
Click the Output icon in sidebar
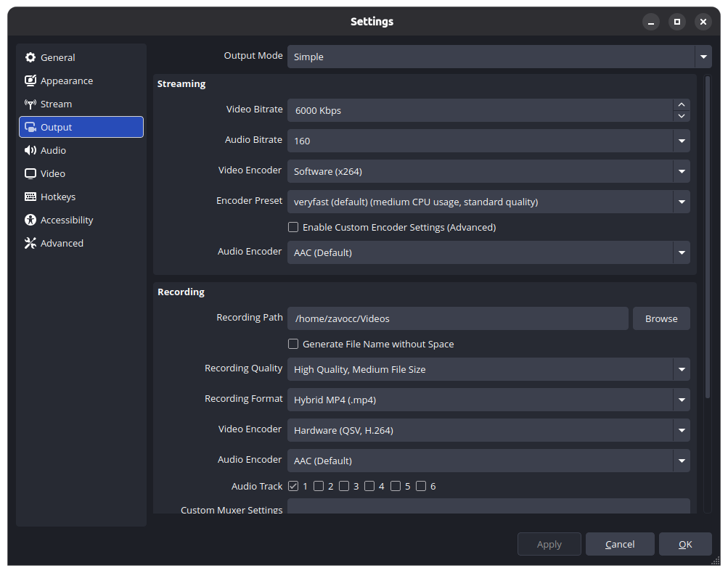coord(30,127)
